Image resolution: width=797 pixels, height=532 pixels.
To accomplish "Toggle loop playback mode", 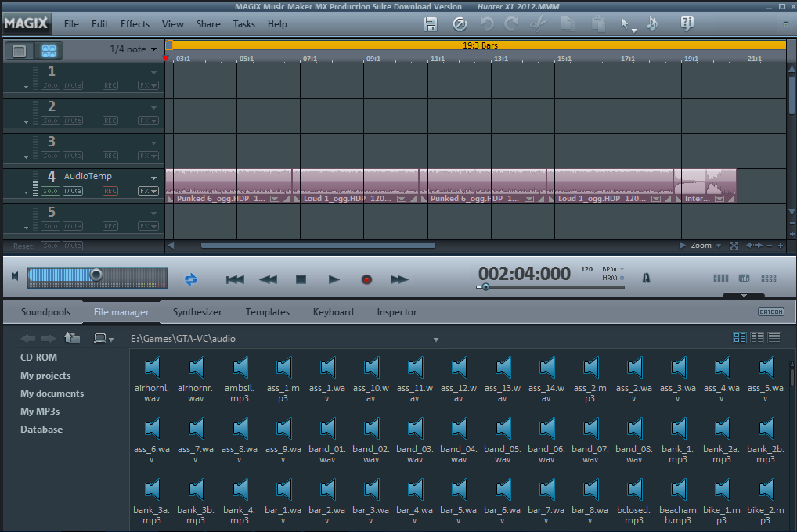I will coord(190,279).
